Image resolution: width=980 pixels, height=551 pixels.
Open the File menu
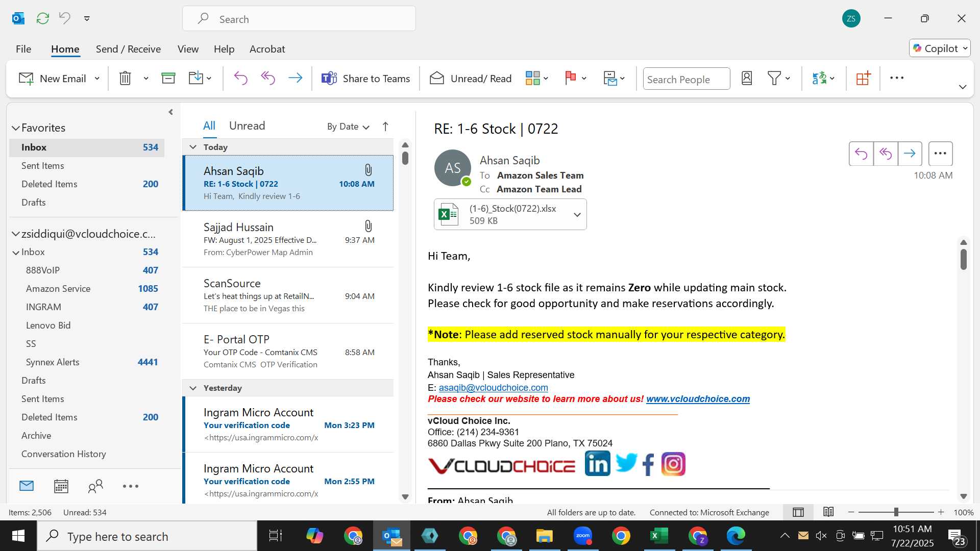(x=23, y=49)
